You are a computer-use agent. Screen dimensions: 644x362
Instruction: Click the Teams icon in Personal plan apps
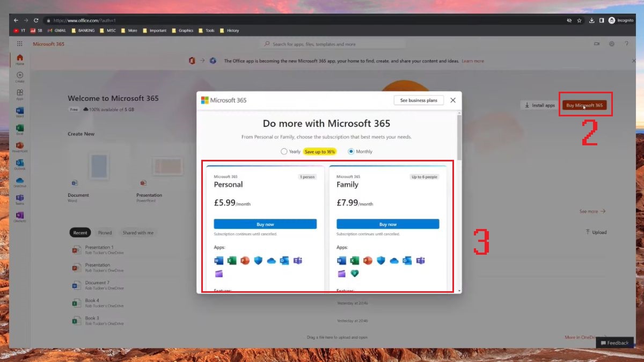(x=297, y=261)
